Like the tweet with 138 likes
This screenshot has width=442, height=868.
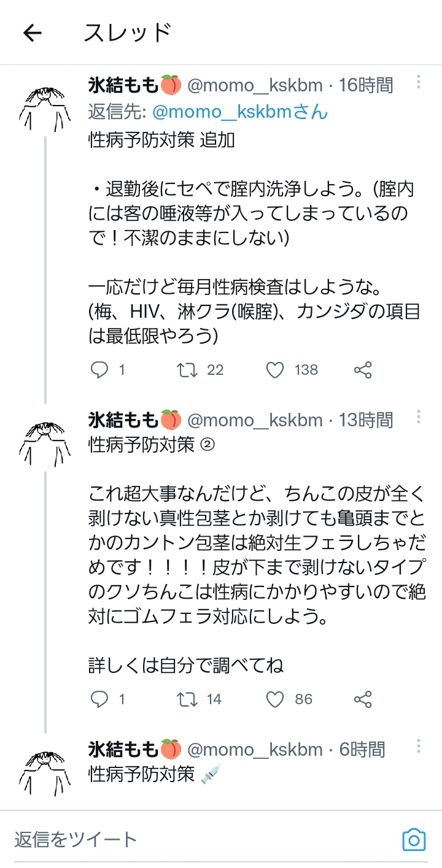coord(276,370)
